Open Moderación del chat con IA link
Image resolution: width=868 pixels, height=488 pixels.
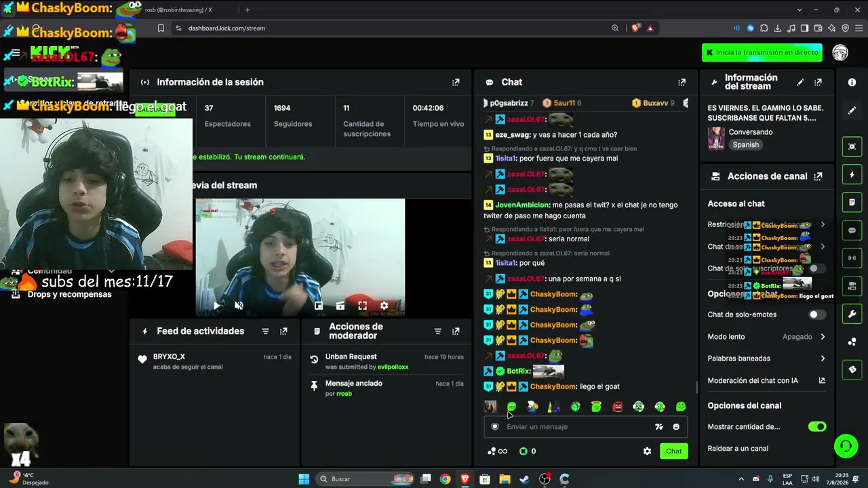click(x=766, y=381)
